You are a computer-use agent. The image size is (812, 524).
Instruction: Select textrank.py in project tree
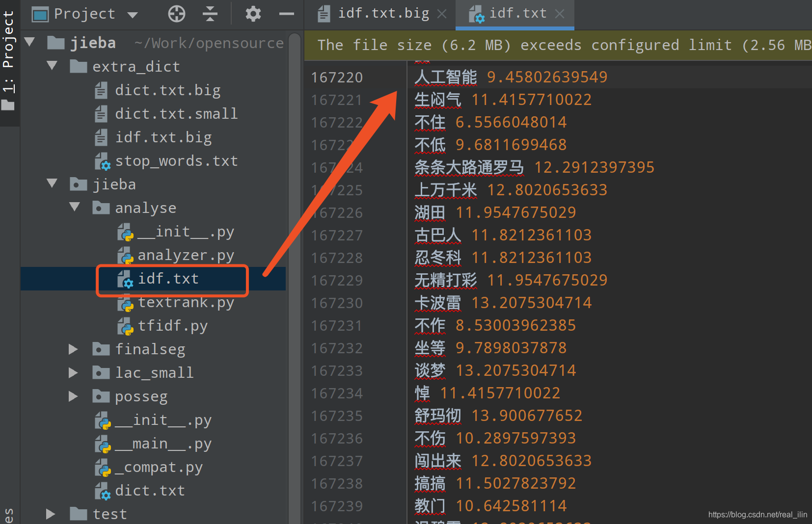click(x=186, y=302)
